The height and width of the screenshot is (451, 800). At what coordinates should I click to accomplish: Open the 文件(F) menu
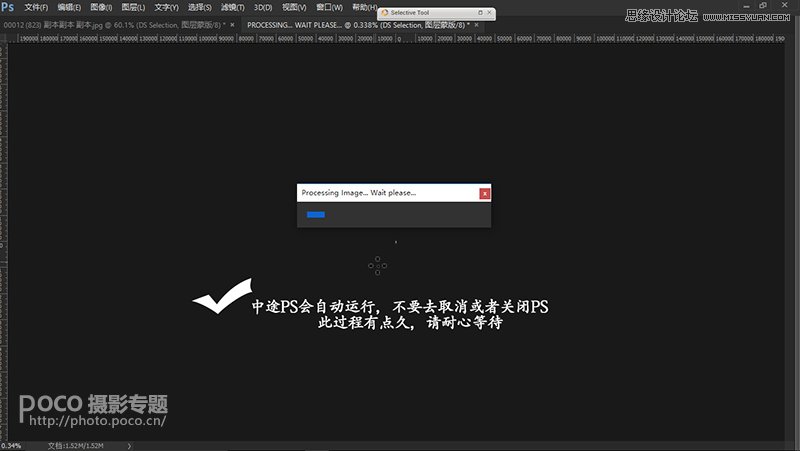coord(36,8)
